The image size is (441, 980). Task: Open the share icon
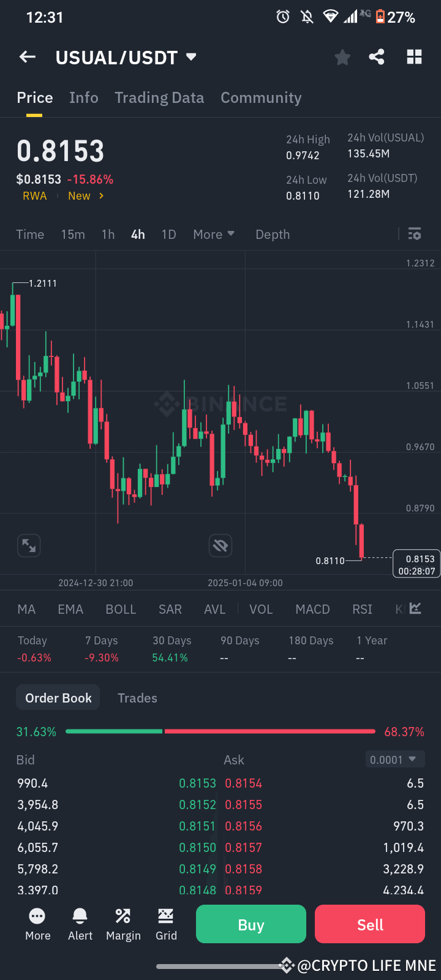pos(377,56)
